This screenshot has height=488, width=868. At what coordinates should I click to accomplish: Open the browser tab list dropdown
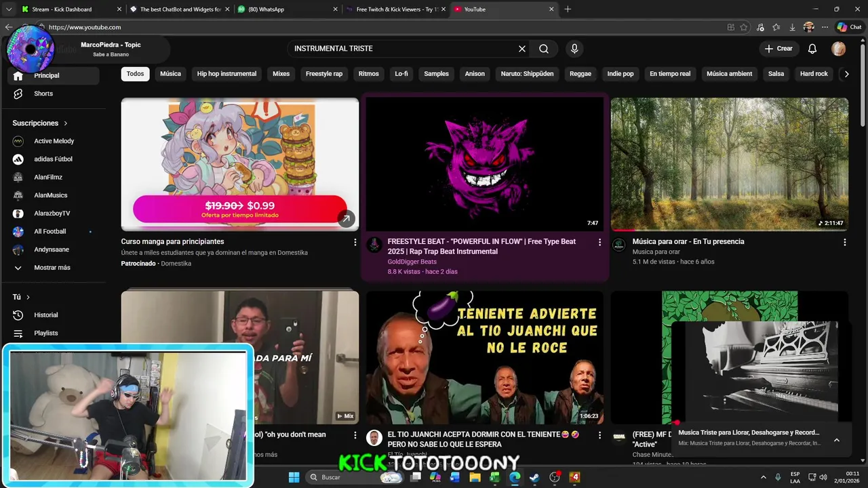[x=8, y=9]
